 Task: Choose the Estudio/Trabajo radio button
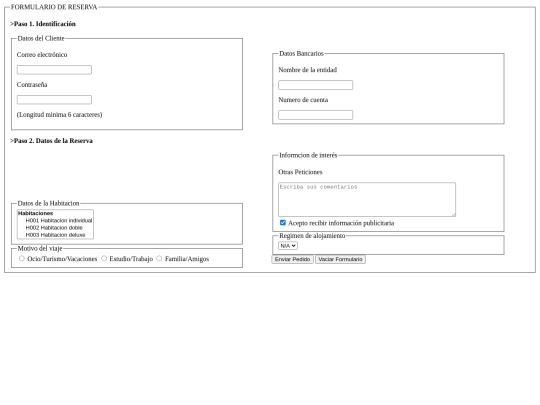(104, 258)
